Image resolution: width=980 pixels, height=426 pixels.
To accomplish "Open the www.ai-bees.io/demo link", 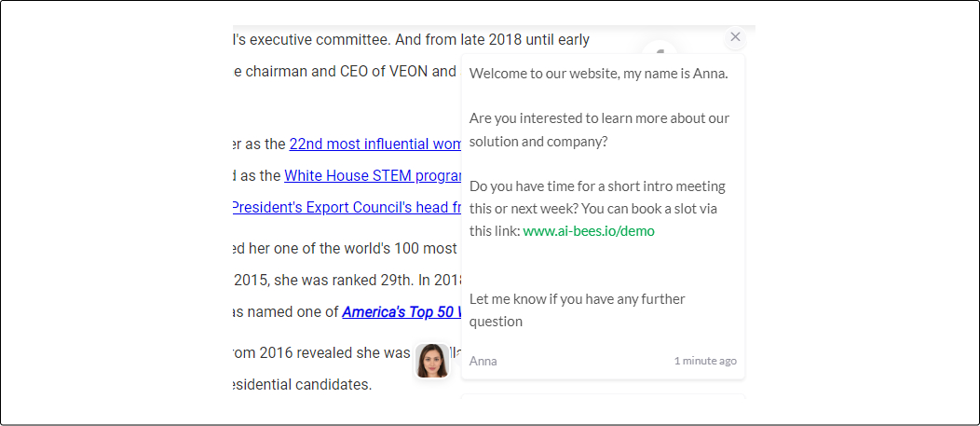I will (589, 231).
